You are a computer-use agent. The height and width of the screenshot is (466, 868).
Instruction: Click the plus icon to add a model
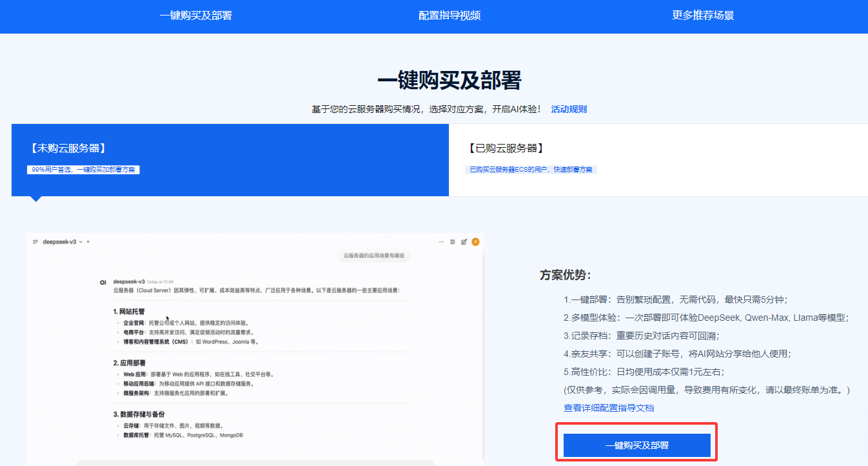point(88,242)
